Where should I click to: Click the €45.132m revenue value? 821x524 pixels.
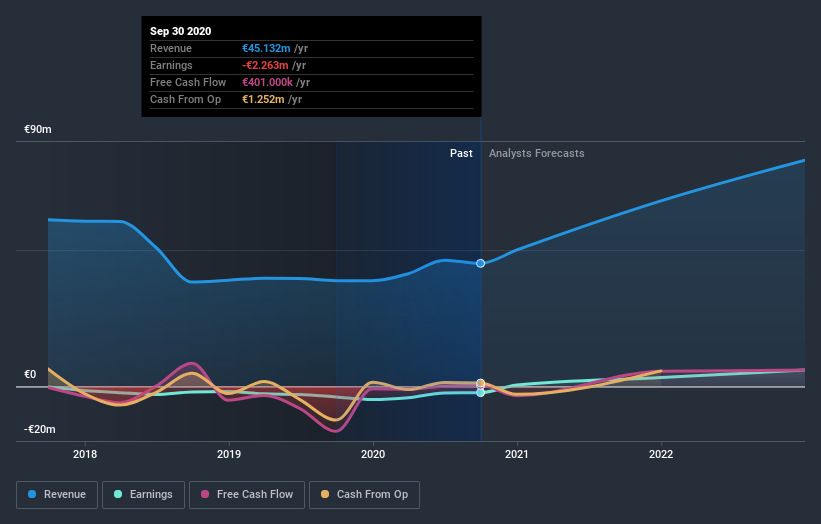click(x=266, y=48)
